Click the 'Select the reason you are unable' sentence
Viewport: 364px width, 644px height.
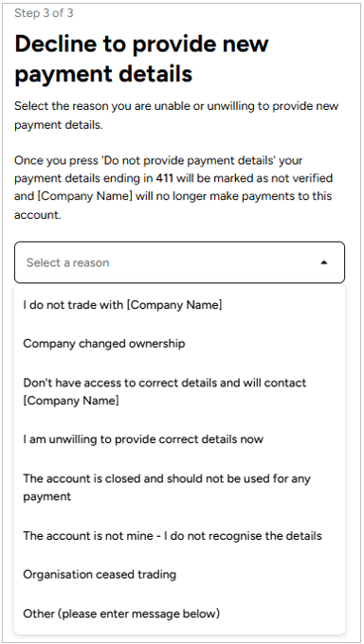[x=176, y=116]
